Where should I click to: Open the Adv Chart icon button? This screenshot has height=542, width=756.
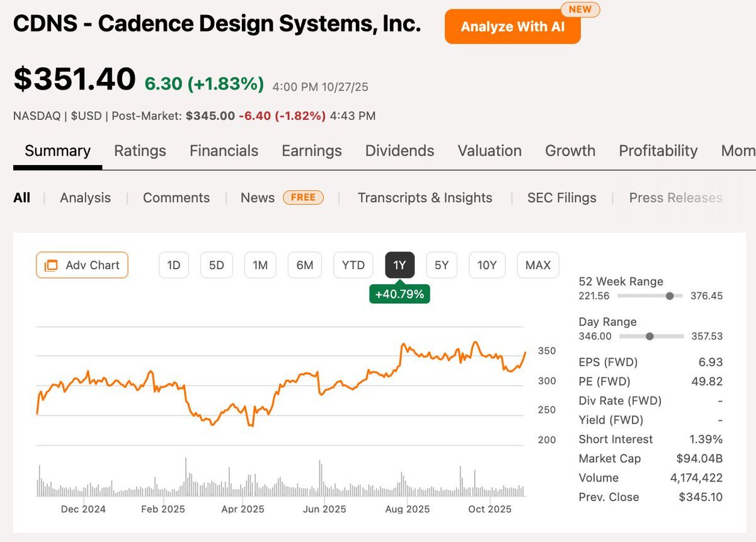pos(82,265)
